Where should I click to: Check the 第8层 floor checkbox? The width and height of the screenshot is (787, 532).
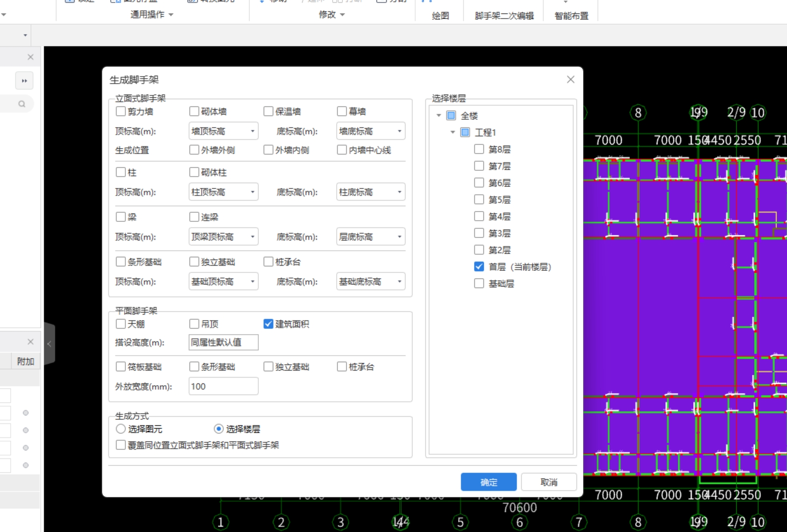479,149
